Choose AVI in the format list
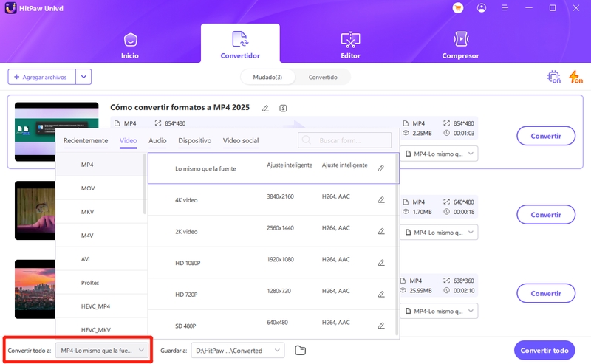Viewport: 591px width, 364px height. [x=100, y=259]
